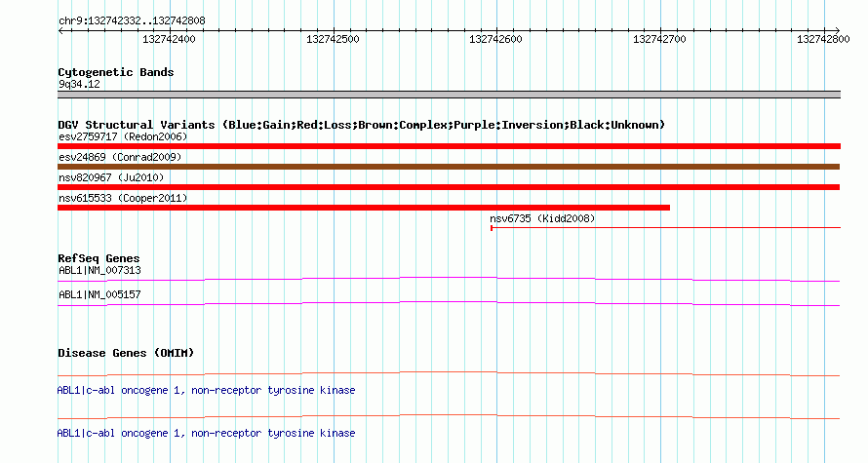Image resolution: width=868 pixels, height=463 pixels.
Task: Click the 132742600 ruler tick label
Action: [x=495, y=39]
